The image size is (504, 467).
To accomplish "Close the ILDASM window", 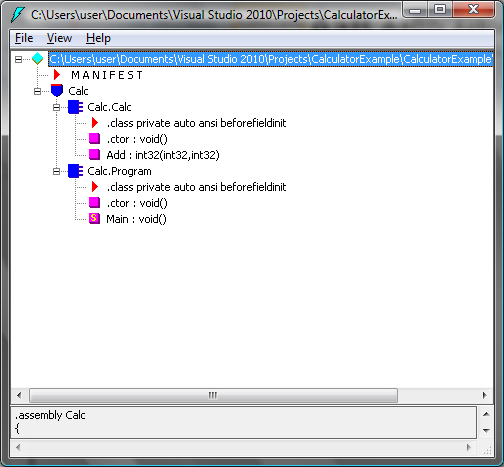I will coord(473,9).
